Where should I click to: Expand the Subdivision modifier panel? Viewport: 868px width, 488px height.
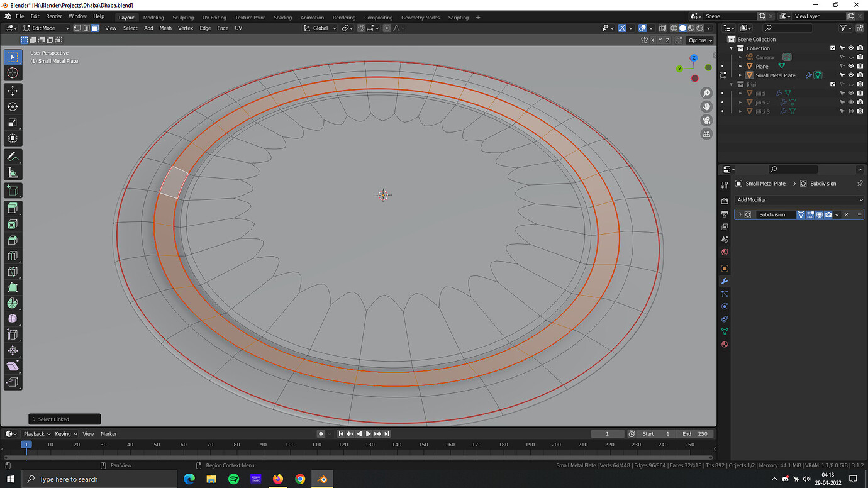click(740, 214)
